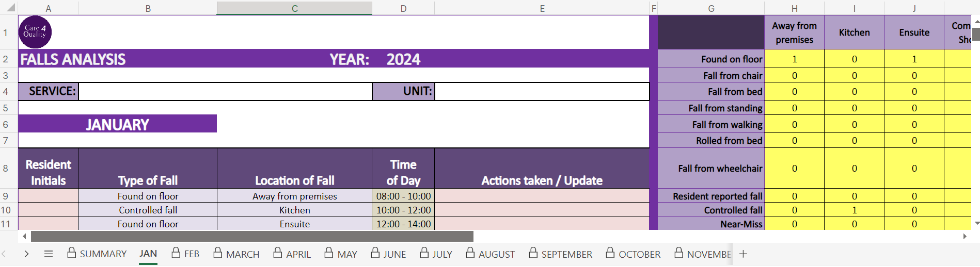Select the yellow Controlled fall Kitchen cell
The image size is (980, 267).
click(854, 210)
